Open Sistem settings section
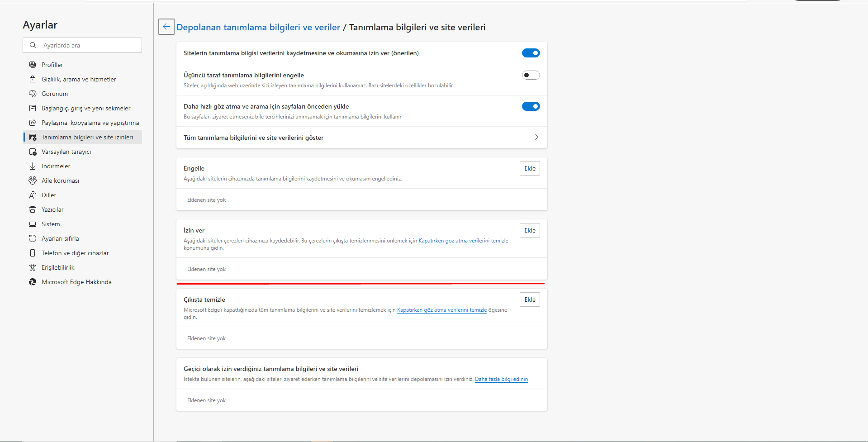Viewport: 868px width, 442px height. coord(82,224)
